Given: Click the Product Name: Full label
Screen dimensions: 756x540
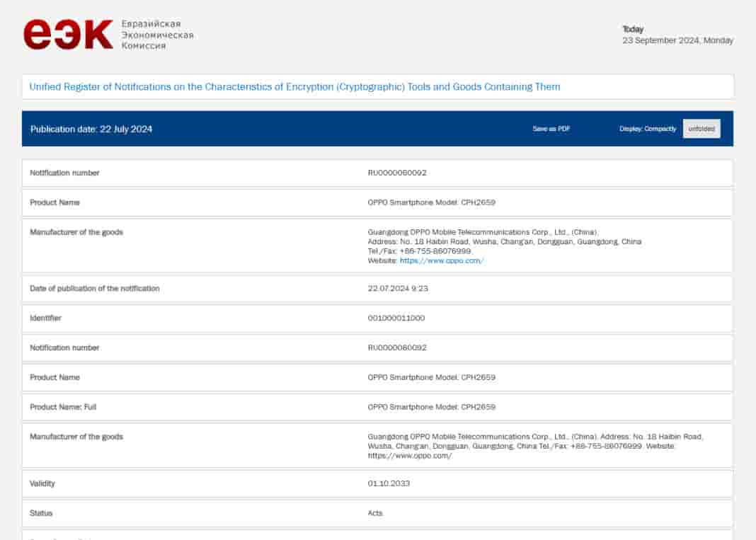Looking at the screenshot, I should point(63,407).
